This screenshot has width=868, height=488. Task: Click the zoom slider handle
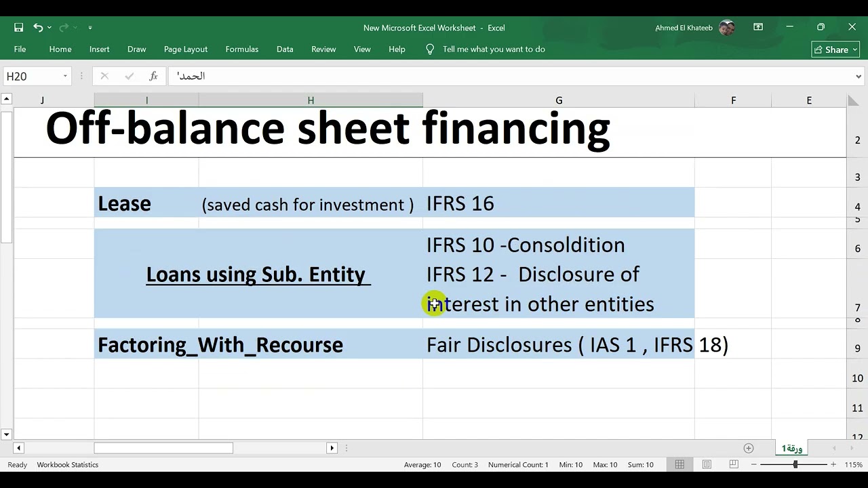[x=795, y=464]
